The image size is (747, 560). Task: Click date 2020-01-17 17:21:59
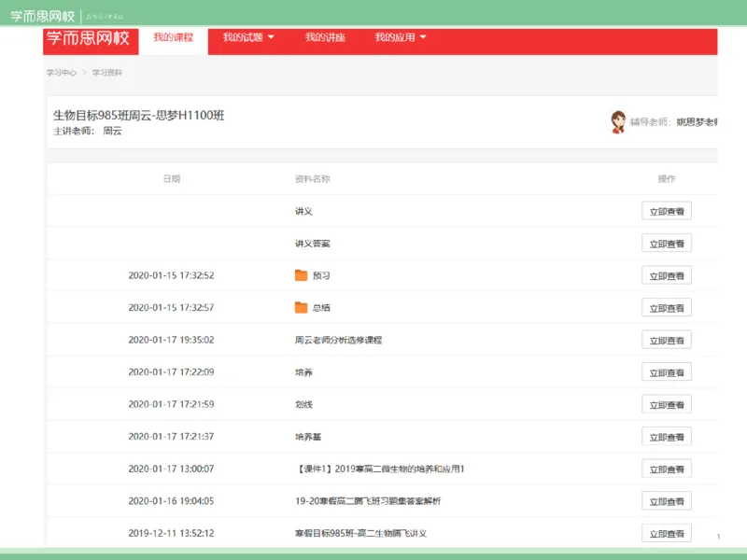click(x=171, y=404)
